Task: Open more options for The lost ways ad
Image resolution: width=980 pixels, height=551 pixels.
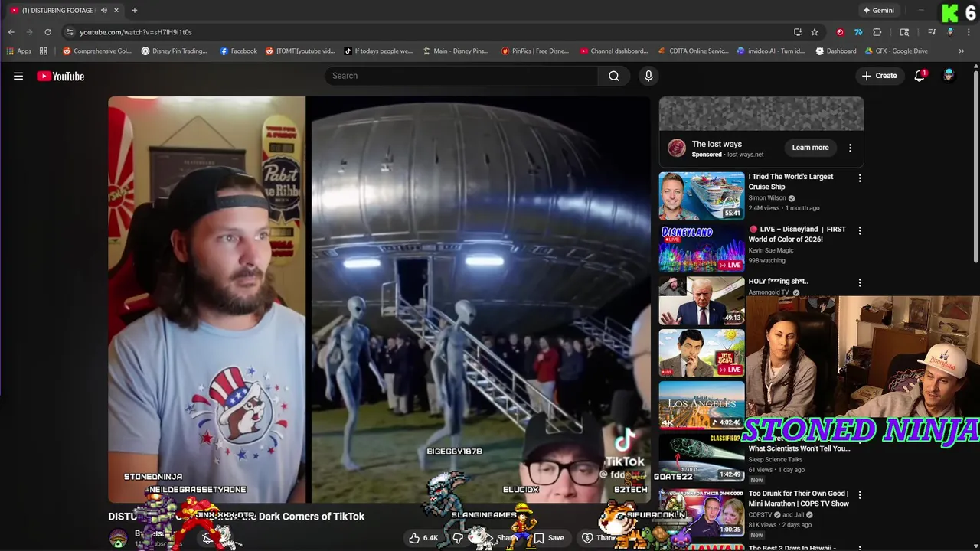Action: [850, 148]
